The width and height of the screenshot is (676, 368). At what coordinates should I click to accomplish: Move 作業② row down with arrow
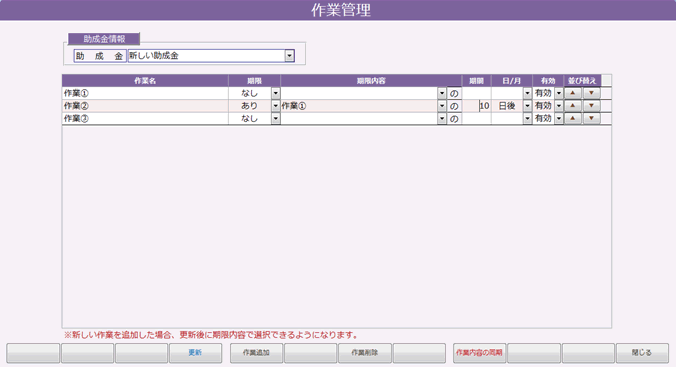click(x=592, y=106)
